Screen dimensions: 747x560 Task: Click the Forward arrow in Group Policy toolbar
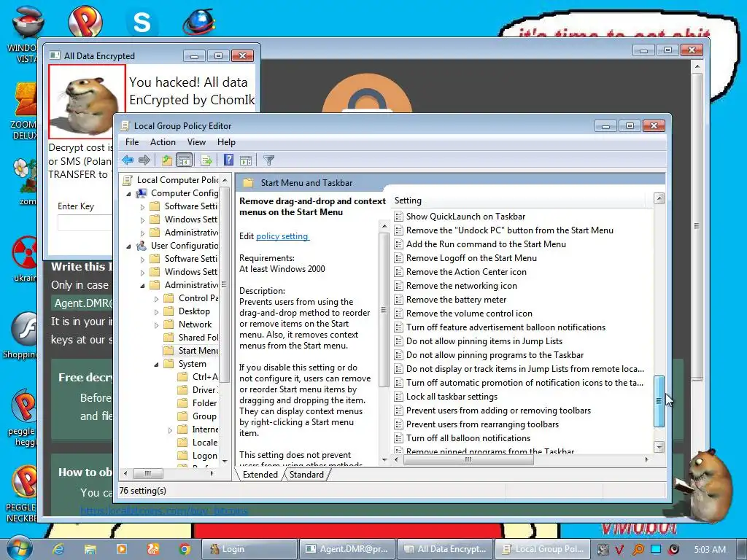coord(144,160)
